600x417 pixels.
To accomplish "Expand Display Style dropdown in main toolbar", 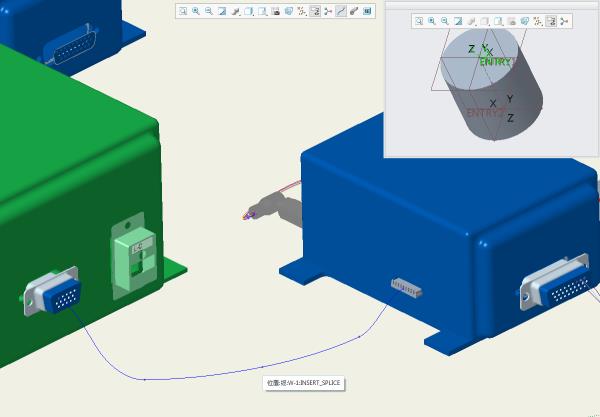I will pyautogui.click(x=249, y=11).
